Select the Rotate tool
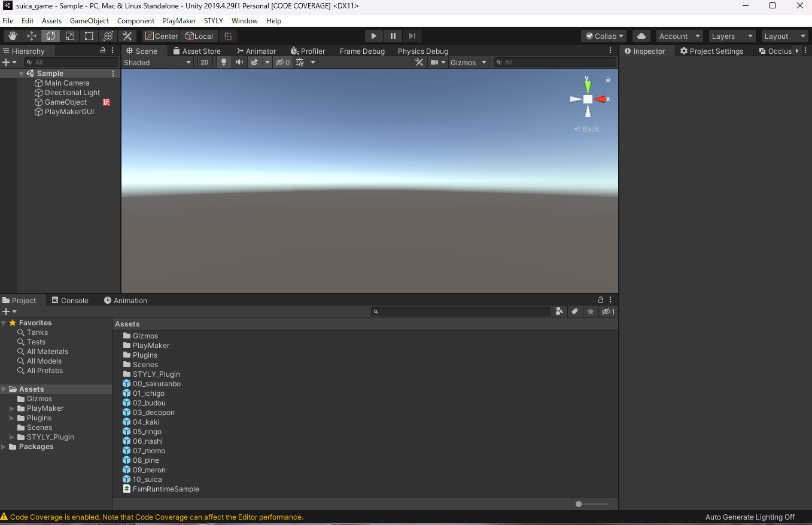 (x=51, y=36)
